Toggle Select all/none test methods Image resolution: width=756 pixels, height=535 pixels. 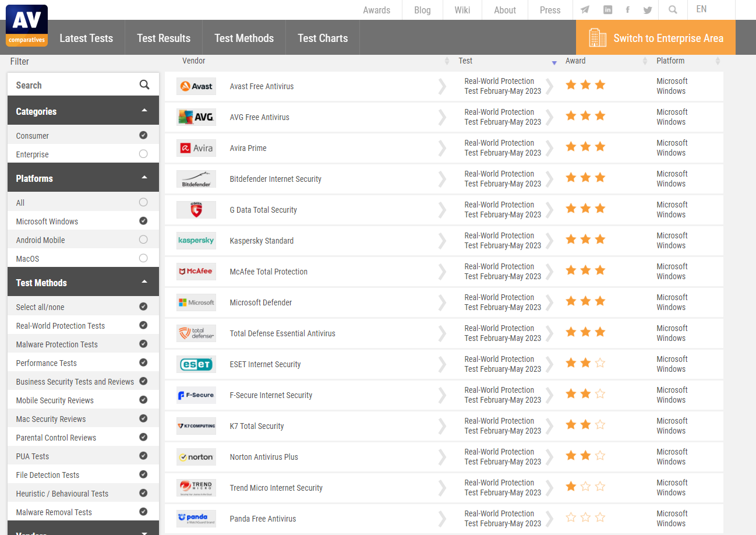(143, 307)
